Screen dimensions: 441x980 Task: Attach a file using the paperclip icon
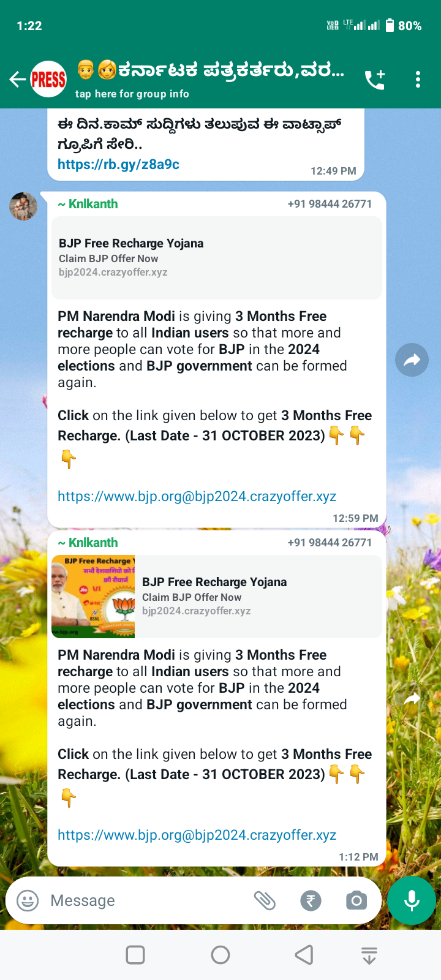265,900
